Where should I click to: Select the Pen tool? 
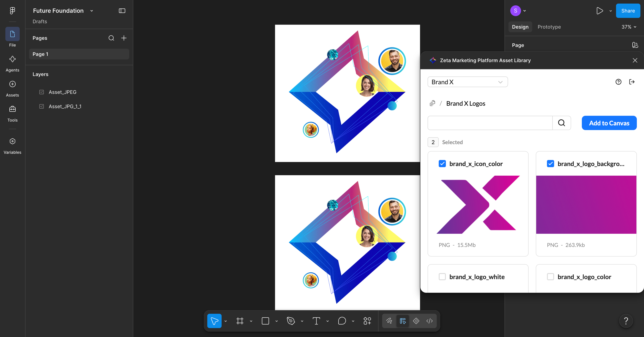click(291, 321)
